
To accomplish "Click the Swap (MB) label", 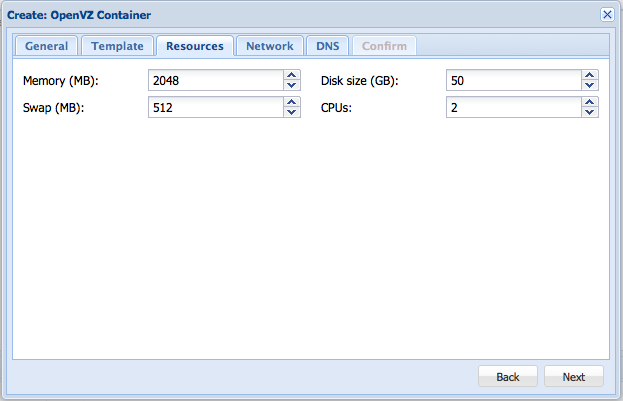I will coord(53,108).
